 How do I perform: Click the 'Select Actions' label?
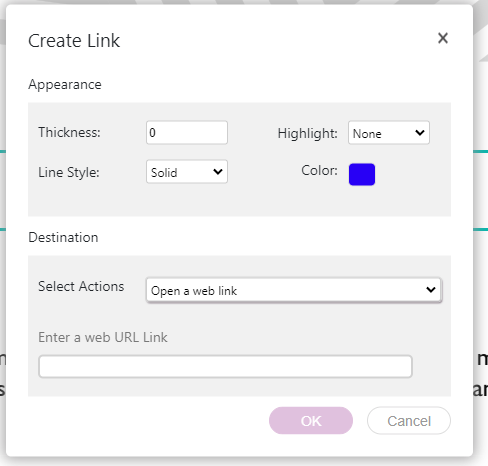tap(81, 286)
